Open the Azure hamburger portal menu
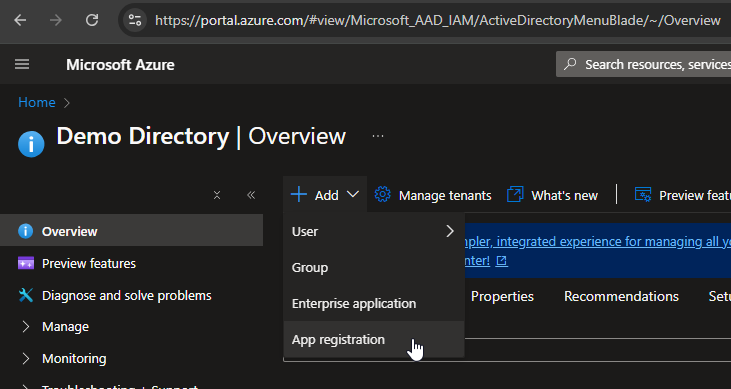The image size is (731, 389). (22, 64)
